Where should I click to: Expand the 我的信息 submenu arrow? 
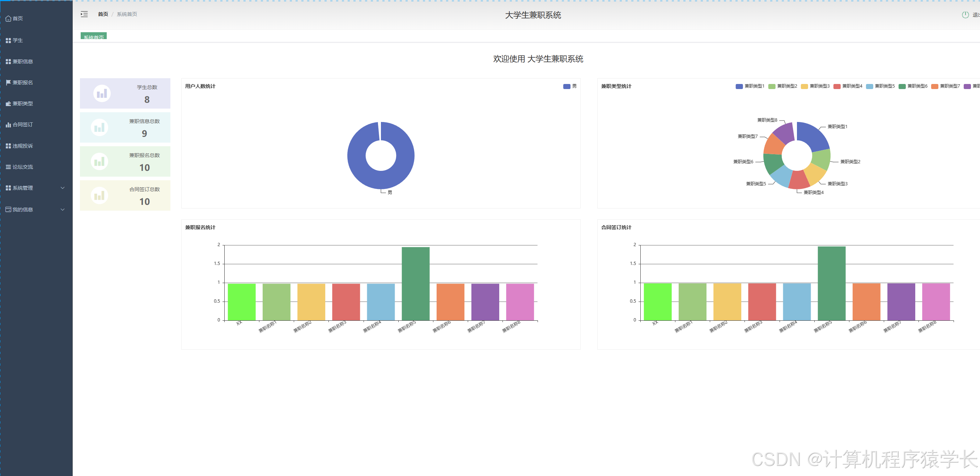[x=63, y=210]
